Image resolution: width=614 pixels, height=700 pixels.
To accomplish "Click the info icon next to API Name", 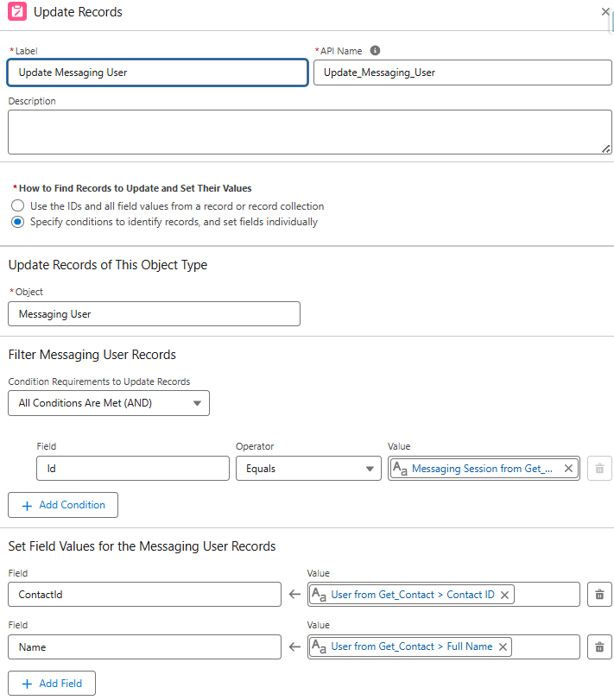I will pos(375,50).
